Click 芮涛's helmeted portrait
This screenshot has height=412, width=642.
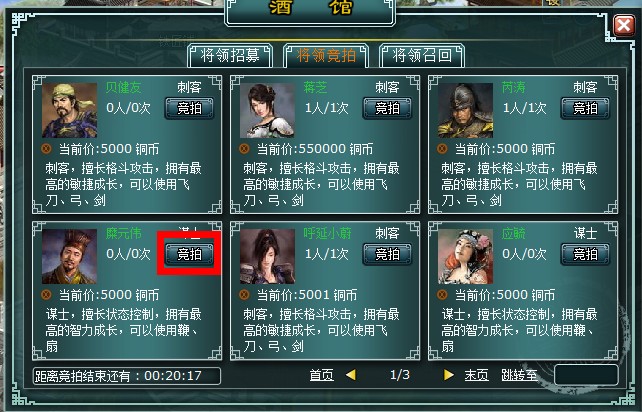point(466,111)
